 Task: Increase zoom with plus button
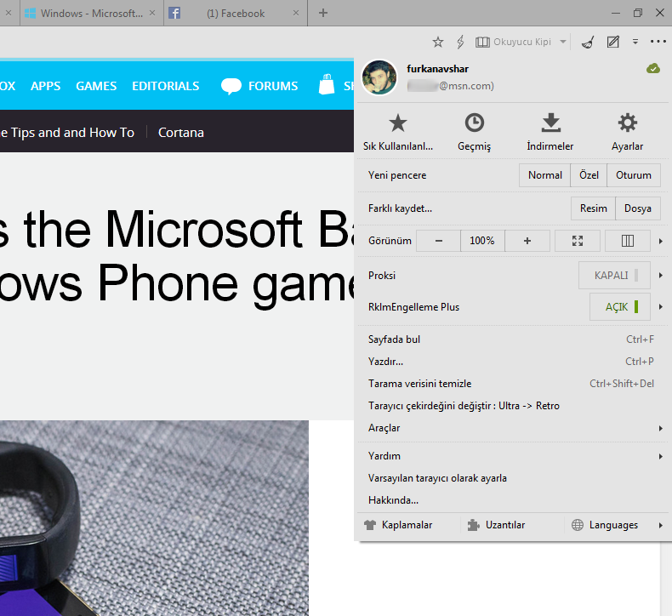click(527, 241)
